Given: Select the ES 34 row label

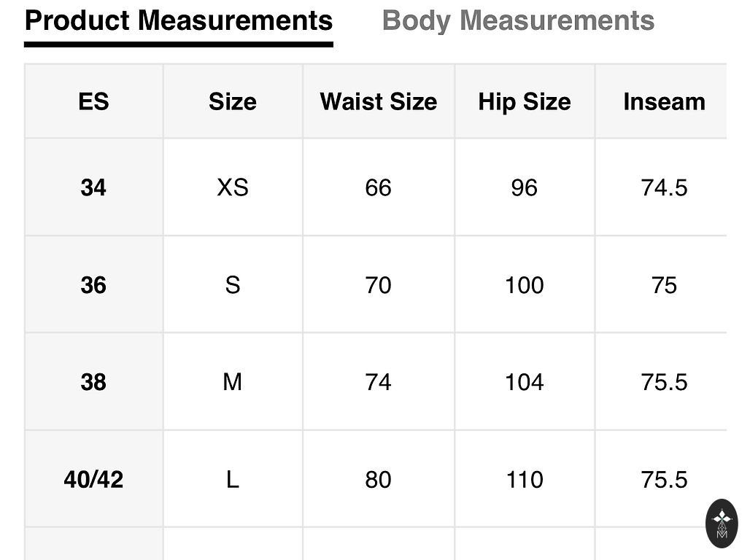Looking at the screenshot, I should (93, 187).
